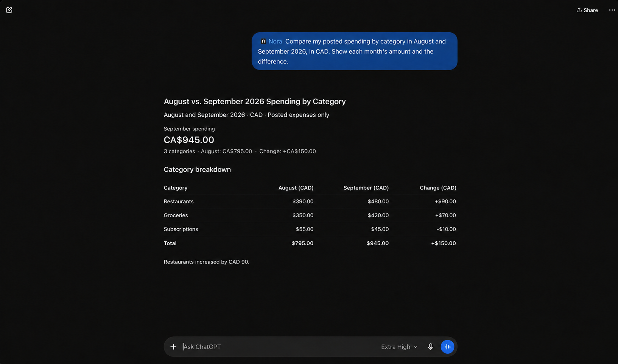Click the $795.00 total in the table

tap(302, 243)
